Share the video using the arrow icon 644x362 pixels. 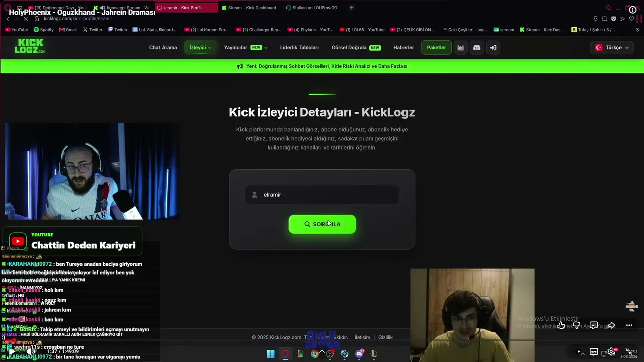click(x=611, y=325)
